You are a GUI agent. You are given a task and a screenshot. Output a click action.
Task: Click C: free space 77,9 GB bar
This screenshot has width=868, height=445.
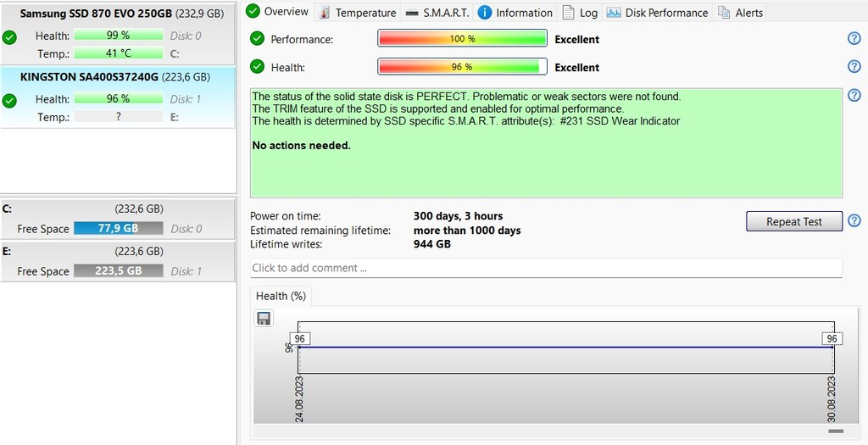click(119, 228)
